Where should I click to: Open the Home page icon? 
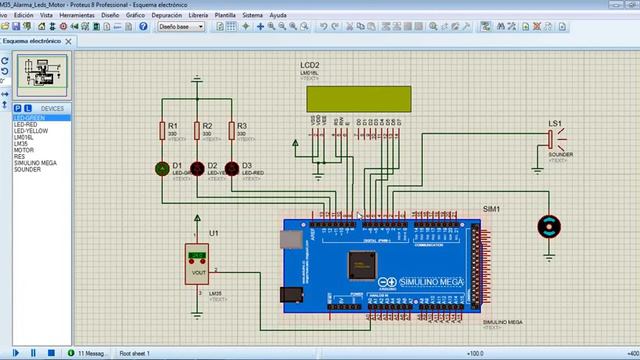coord(42,27)
